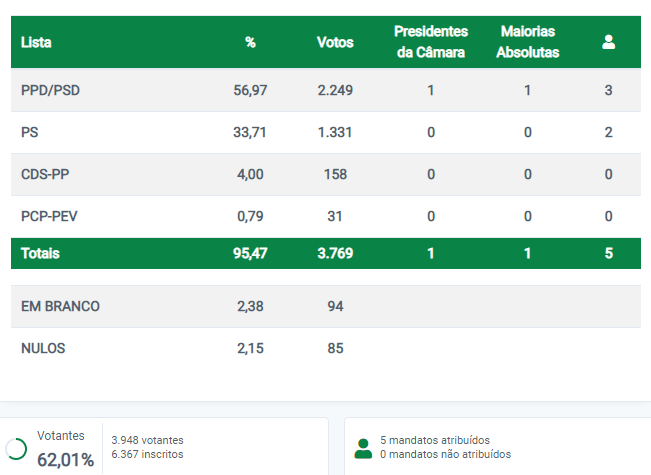Click the 3.948 votantes text
Viewport: 651px width, 475px height.
(x=147, y=440)
